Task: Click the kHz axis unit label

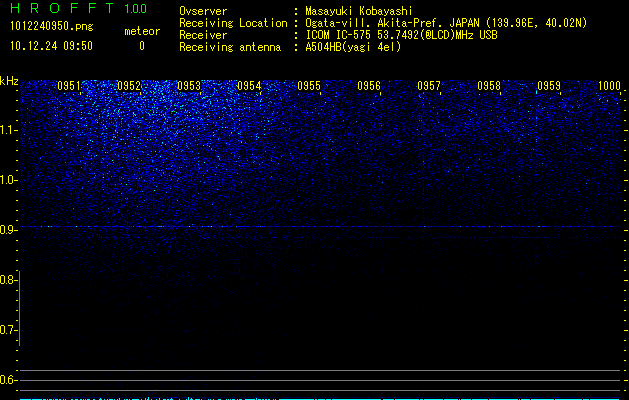Action: pos(9,81)
